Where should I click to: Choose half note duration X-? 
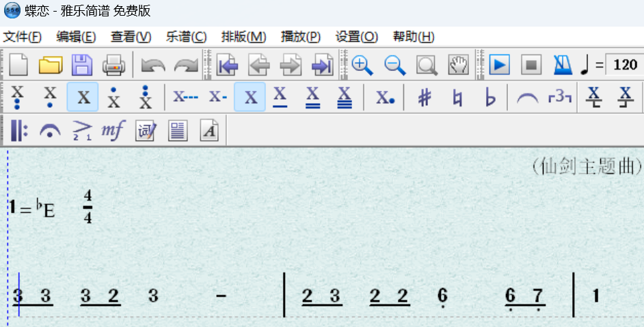218,97
